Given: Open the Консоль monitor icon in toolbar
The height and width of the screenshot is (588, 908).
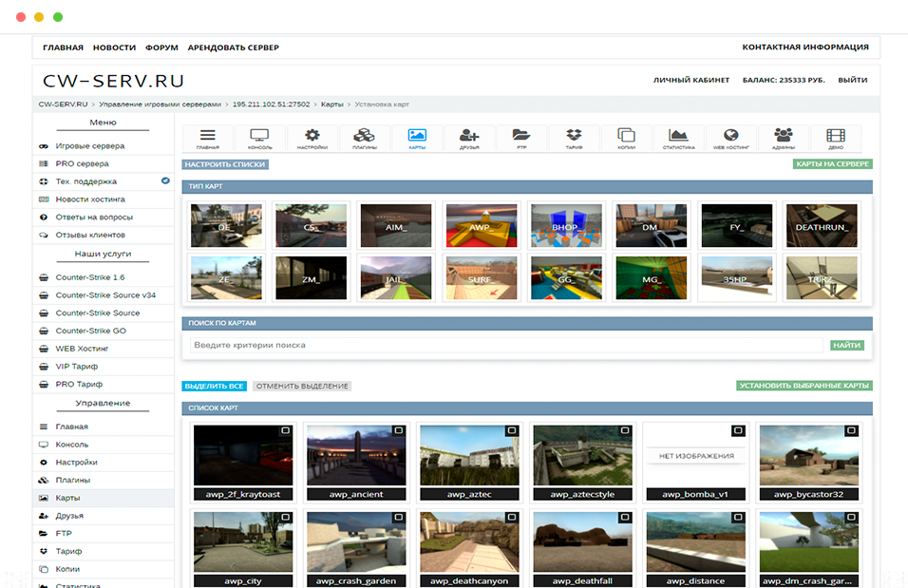Looking at the screenshot, I should coord(259,136).
